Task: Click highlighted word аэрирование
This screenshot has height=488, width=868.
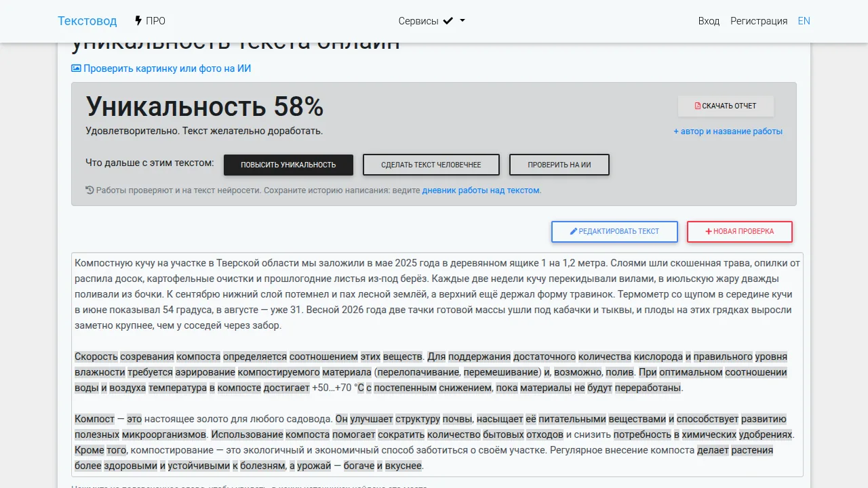Action: [205, 372]
